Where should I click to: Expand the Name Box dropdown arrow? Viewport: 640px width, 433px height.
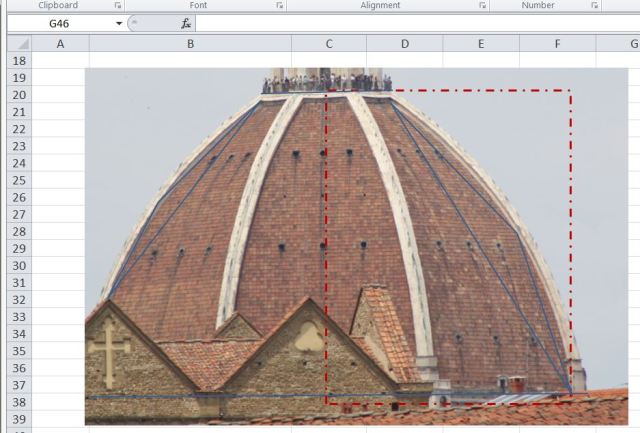[119, 23]
